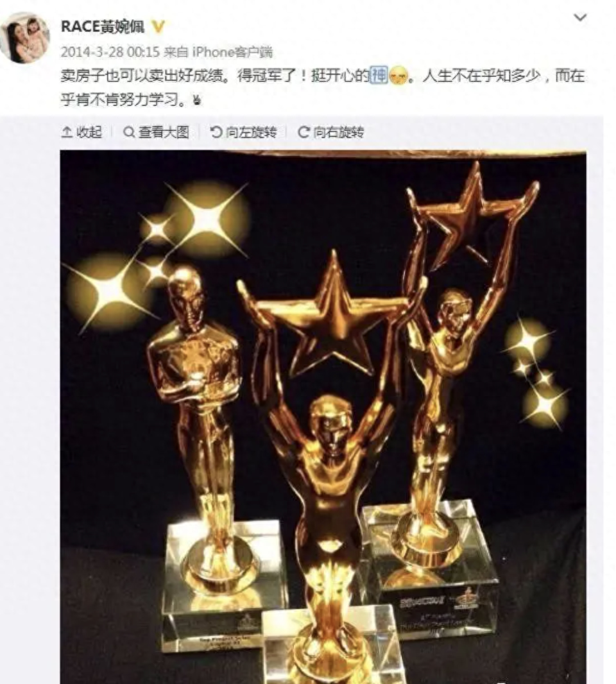Open the RACE黃婉佩 username link

tap(103, 26)
